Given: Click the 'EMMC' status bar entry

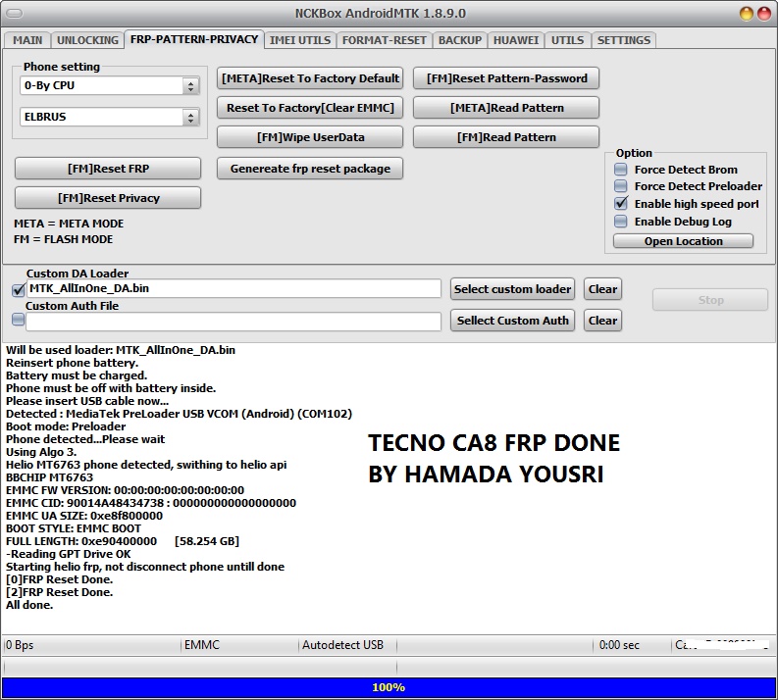Looking at the screenshot, I should (202, 645).
